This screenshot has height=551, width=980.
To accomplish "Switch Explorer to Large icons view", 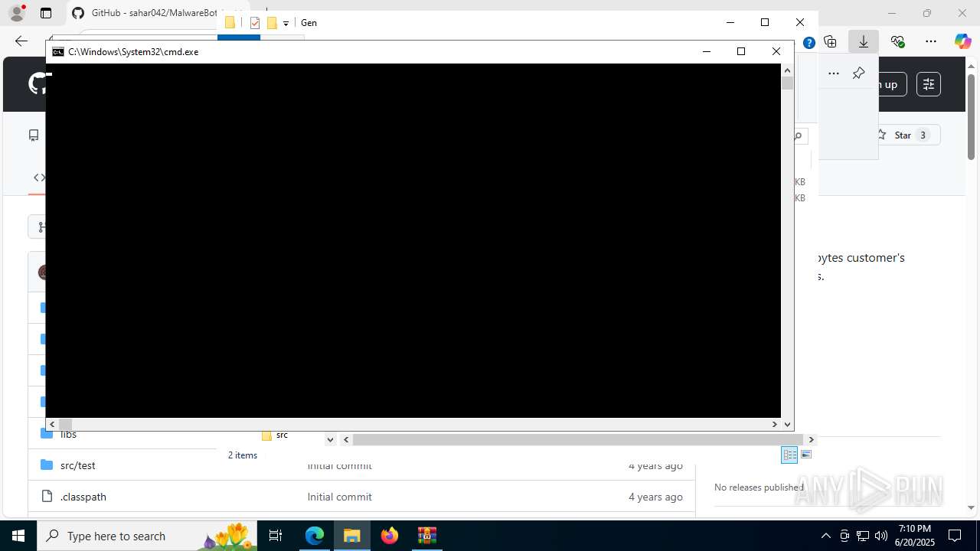I will point(805,455).
